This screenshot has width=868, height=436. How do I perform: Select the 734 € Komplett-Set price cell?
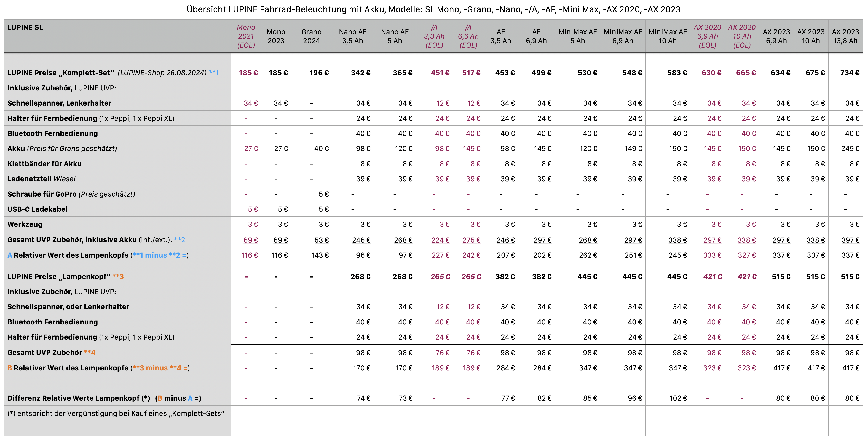849,73
